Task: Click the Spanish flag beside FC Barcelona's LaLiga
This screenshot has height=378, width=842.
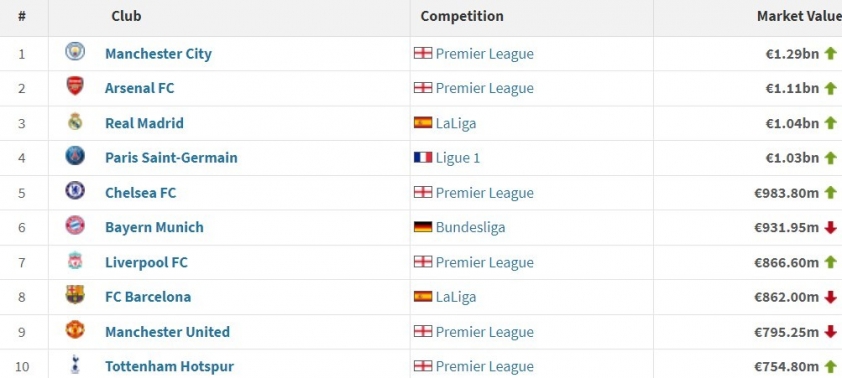Action: [423, 296]
